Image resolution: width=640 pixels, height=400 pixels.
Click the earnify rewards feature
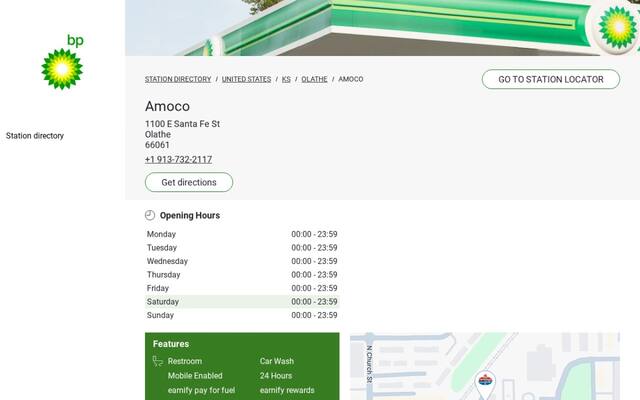[x=287, y=390]
